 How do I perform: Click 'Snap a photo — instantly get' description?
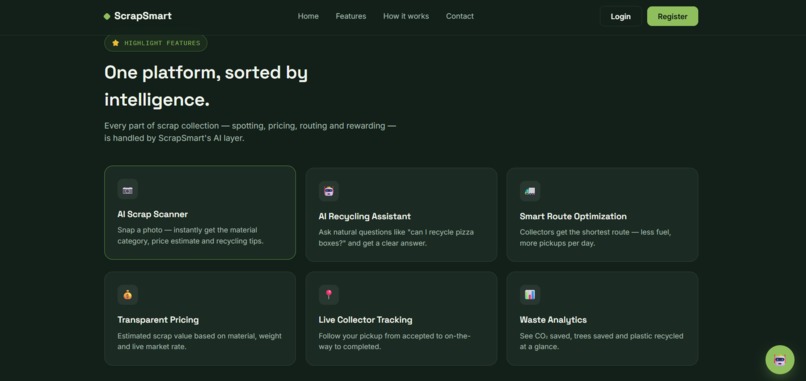click(x=190, y=235)
